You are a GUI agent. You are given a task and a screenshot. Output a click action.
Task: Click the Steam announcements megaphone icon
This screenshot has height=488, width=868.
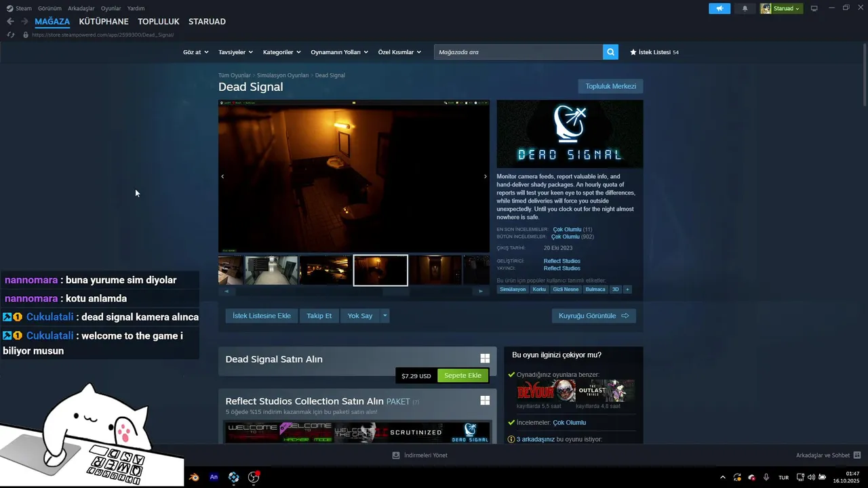pyautogui.click(x=719, y=8)
